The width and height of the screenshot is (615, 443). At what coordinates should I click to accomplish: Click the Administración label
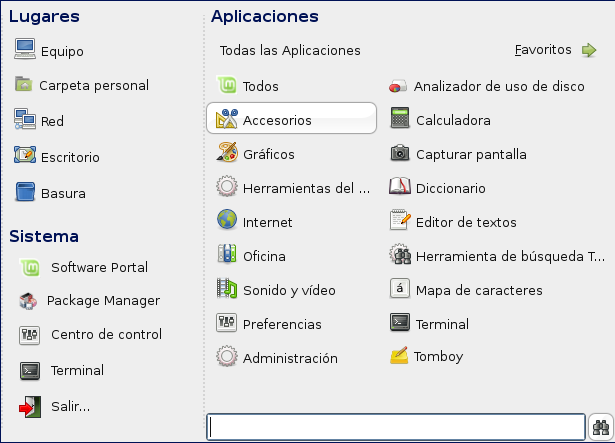pos(290,358)
